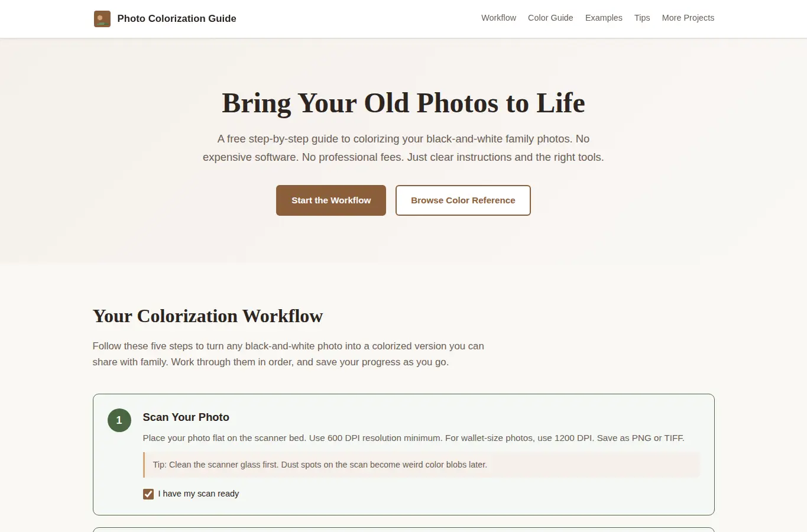
Task: Click the scanner glass cleaning tip text
Action: click(x=320, y=465)
